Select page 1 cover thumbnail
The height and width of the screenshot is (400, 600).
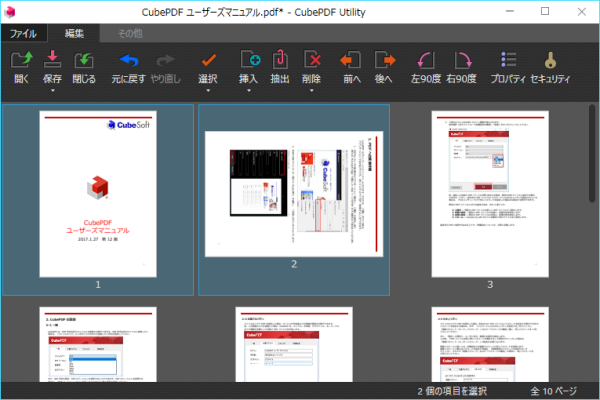pos(98,194)
